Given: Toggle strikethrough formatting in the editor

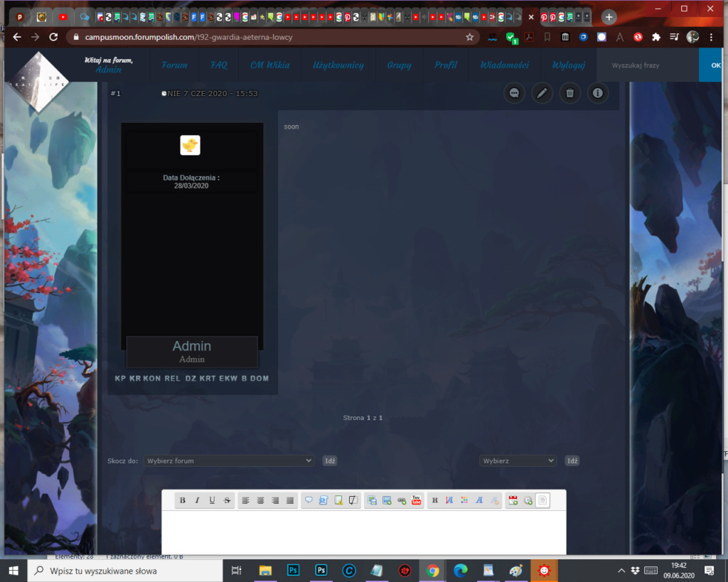Looking at the screenshot, I should pos(227,500).
